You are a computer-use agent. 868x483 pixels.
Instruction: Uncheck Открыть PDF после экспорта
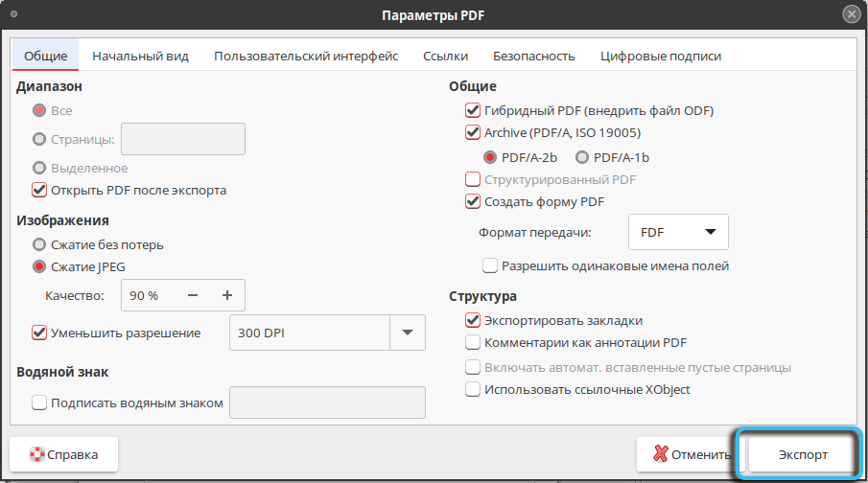coord(39,190)
